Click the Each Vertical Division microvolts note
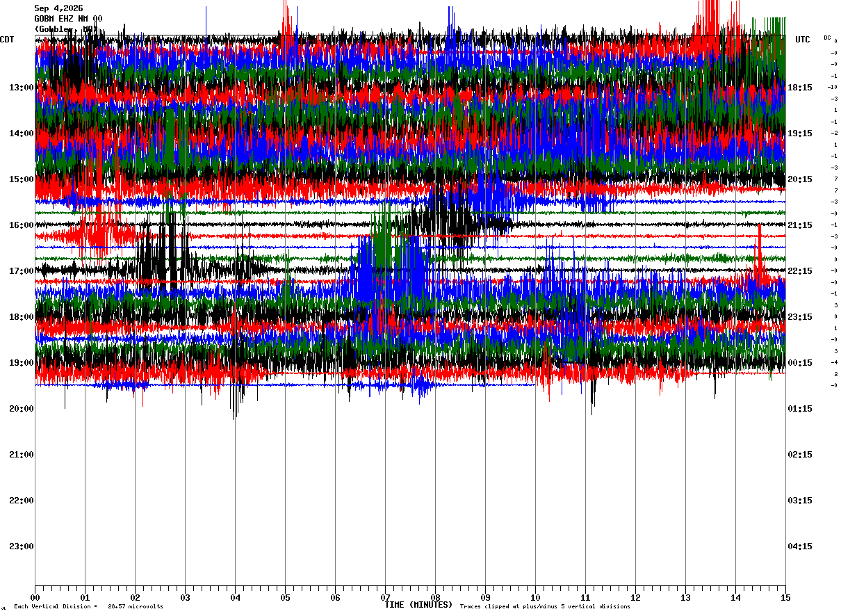The width and height of the screenshot is (841, 616). [88, 607]
